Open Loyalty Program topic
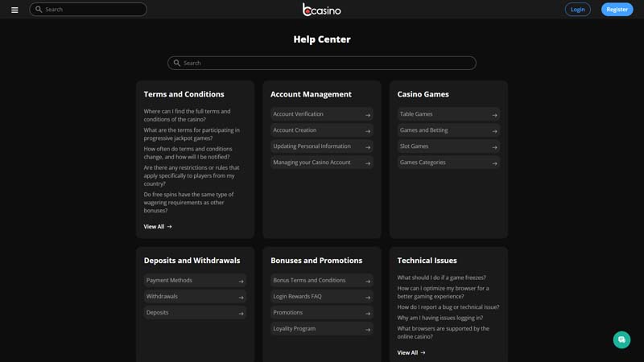 [x=321, y=328]
